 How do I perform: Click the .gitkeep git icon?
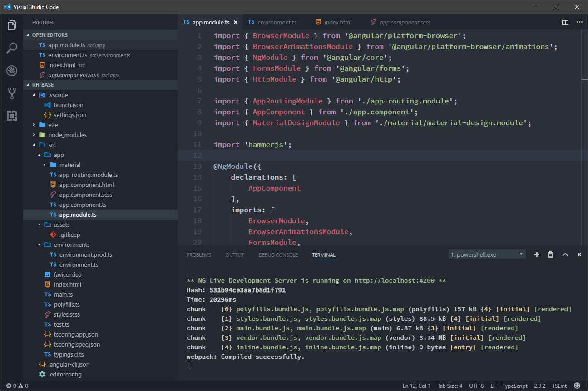[x=53, y=235]
